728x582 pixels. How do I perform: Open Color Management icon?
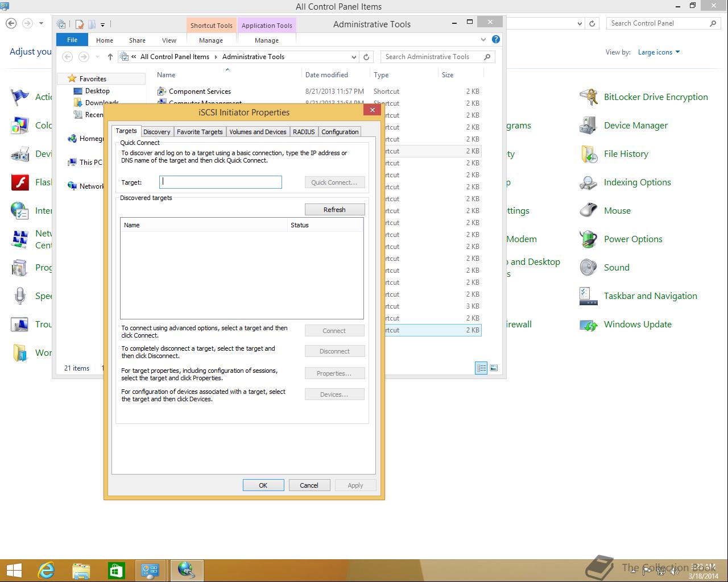20,126
